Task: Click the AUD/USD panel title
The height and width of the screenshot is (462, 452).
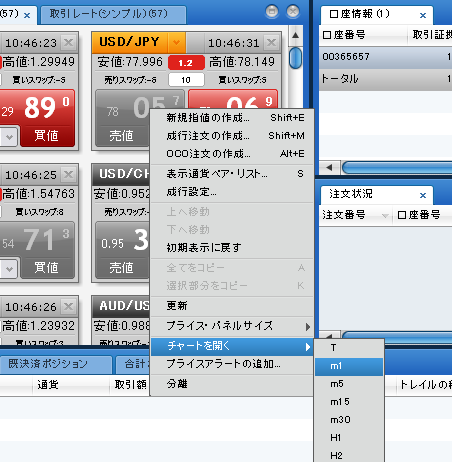Action: point(123,306)
